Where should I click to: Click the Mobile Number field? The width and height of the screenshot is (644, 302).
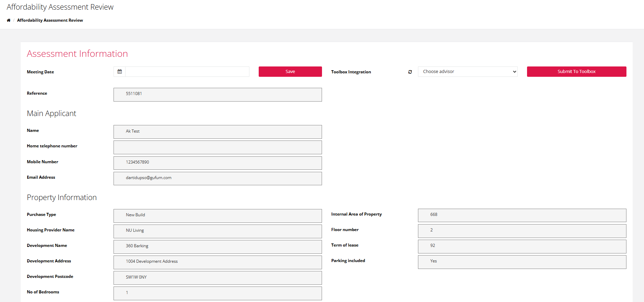(x=217, y=163)
